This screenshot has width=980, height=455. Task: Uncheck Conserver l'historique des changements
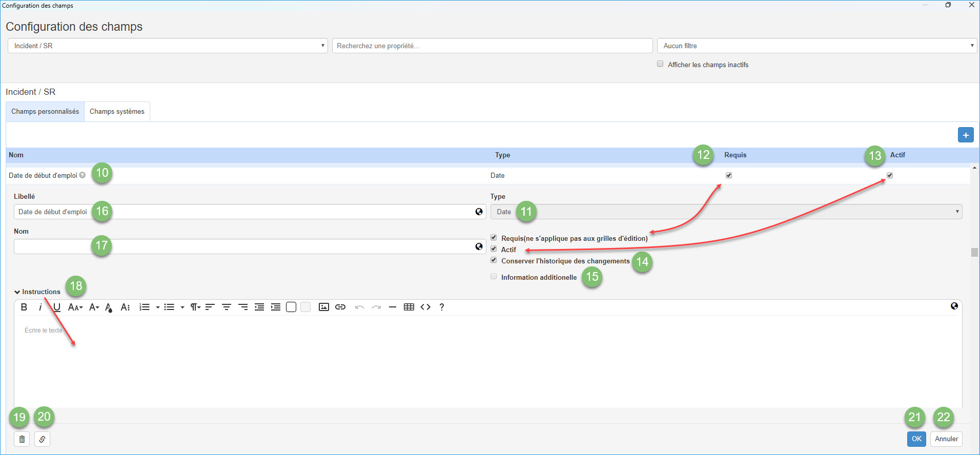pyautogui.click(x=494, y=260)
